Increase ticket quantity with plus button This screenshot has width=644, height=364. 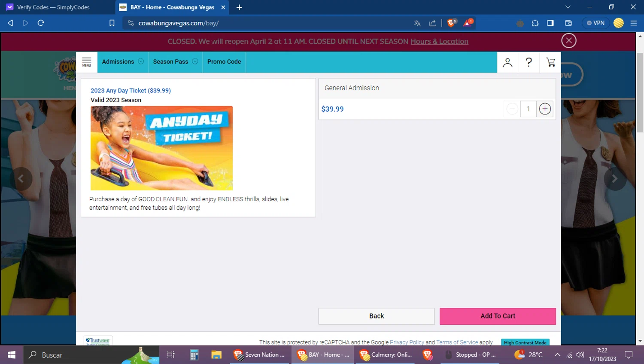pyautogui.click(x=545, y=109)
